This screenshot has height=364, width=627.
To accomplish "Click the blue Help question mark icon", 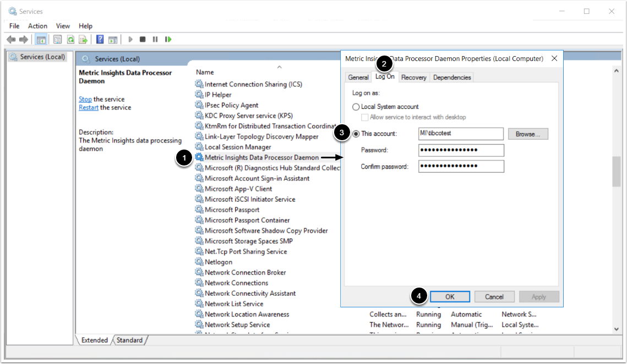I will point(100,40).
